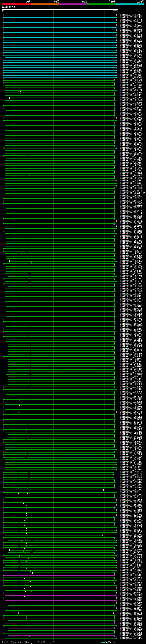Select the UniRef100_B0EBN9 label
Image resolution: width=146 pixels, height=644 pixels.
(131, 120)
